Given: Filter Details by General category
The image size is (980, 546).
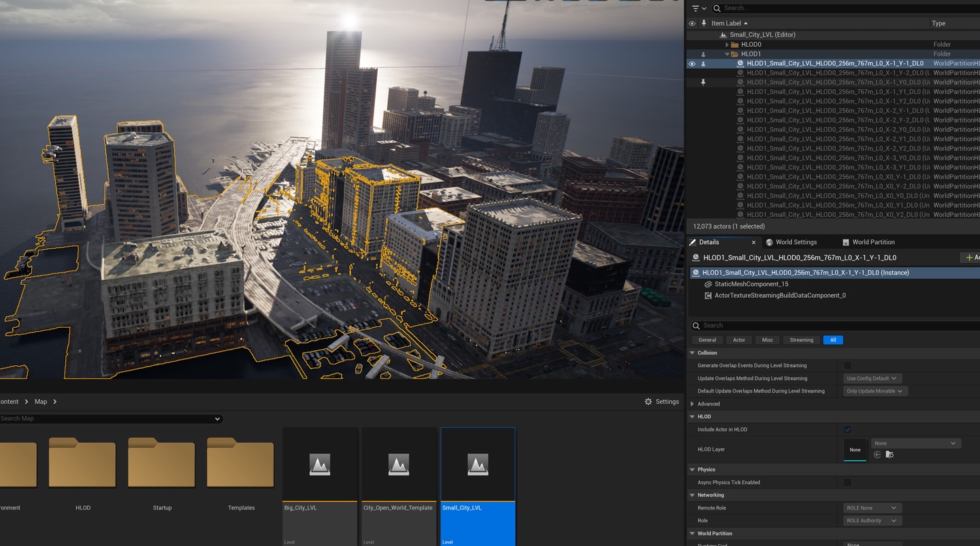Looking at the screenshot, I should pos(707,340).
